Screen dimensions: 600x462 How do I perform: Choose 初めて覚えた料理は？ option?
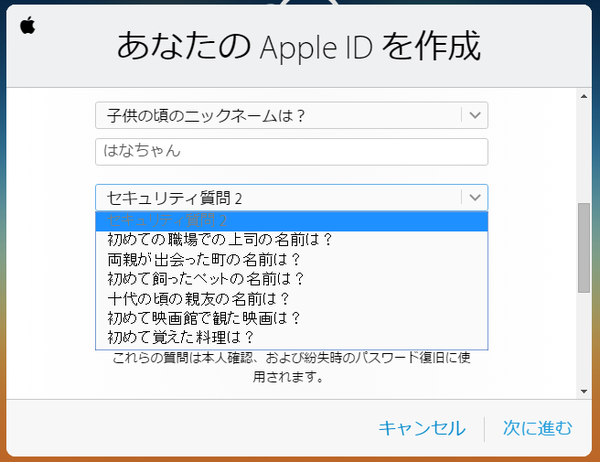point(292,338)
